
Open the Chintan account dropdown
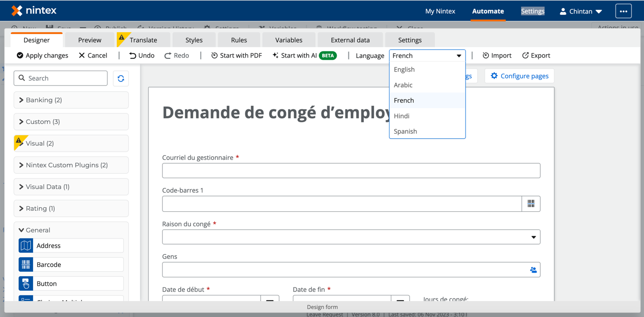coord(581,11)
